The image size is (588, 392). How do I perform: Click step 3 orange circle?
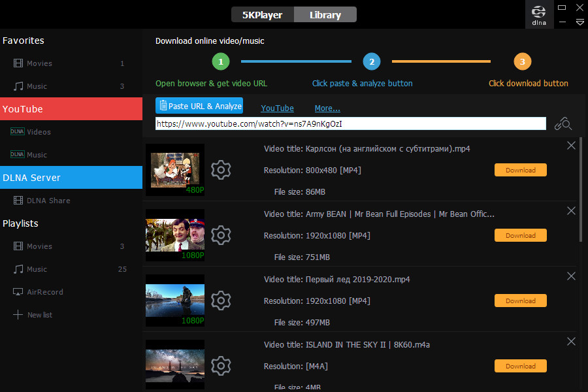(x=523, y=61)
